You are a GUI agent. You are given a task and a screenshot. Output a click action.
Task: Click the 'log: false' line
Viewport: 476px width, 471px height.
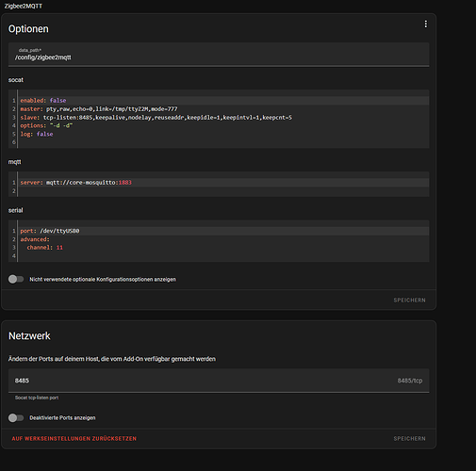pos(37,134)
